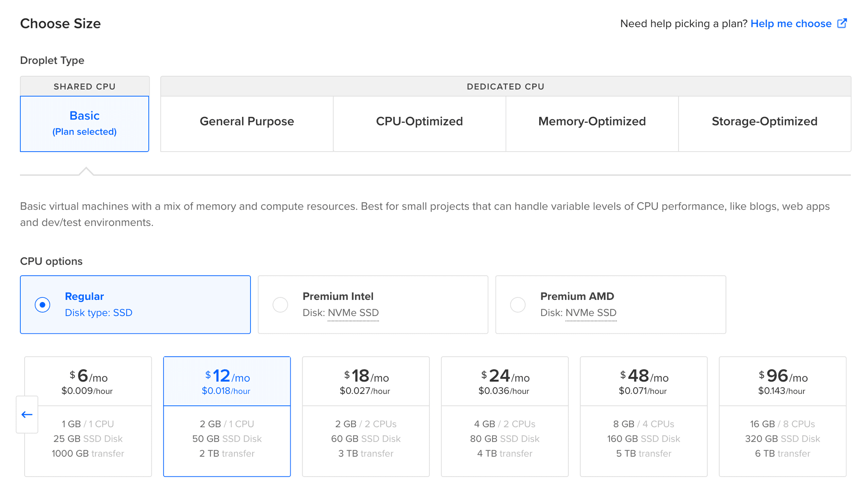Image resolution: width=868 pixels, height=496 pixels.
Task: Select the $48/mo 8 GB plan
Action: (x=643, y=417)
